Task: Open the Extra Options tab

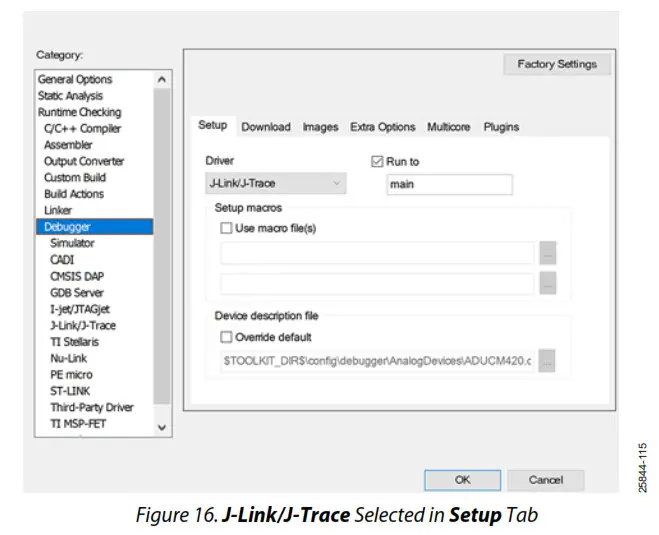Action: [x=382, y=127]
